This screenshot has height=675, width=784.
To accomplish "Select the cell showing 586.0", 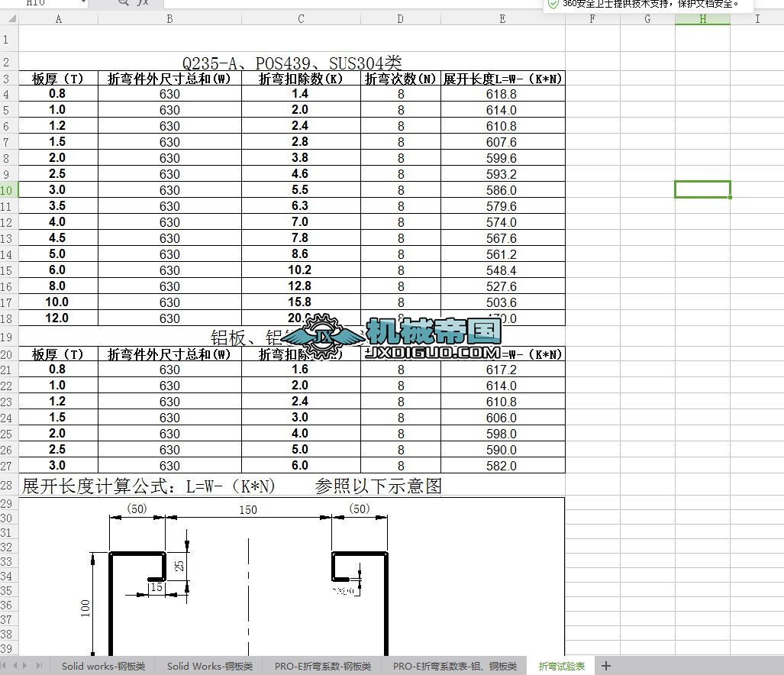I will pos(502,190).
